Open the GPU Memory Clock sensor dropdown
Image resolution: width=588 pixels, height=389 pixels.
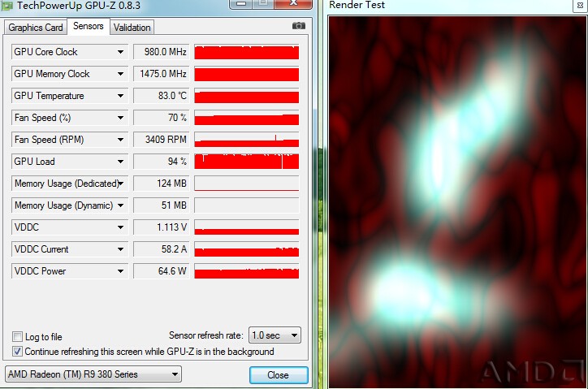(120, 74)
